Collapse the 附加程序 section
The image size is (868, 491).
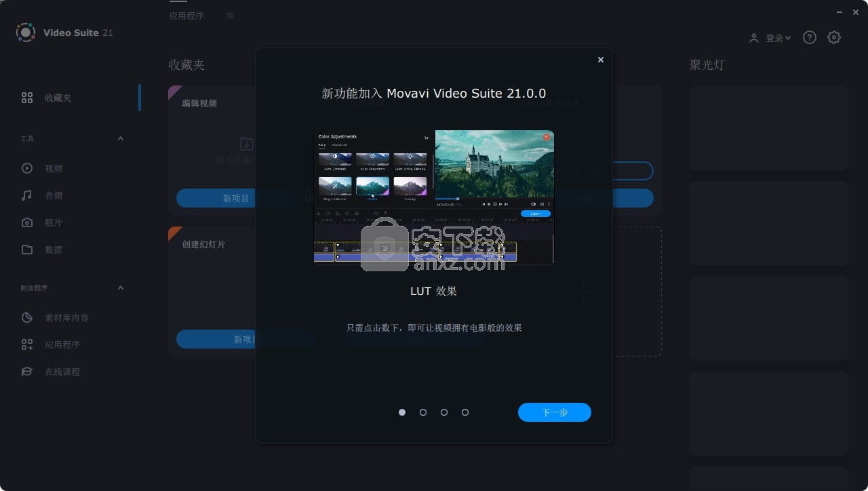click(x=121, y=288)
